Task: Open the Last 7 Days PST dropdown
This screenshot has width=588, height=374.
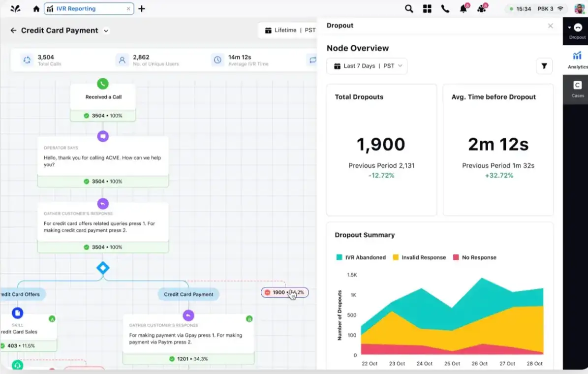Action: 367,66
